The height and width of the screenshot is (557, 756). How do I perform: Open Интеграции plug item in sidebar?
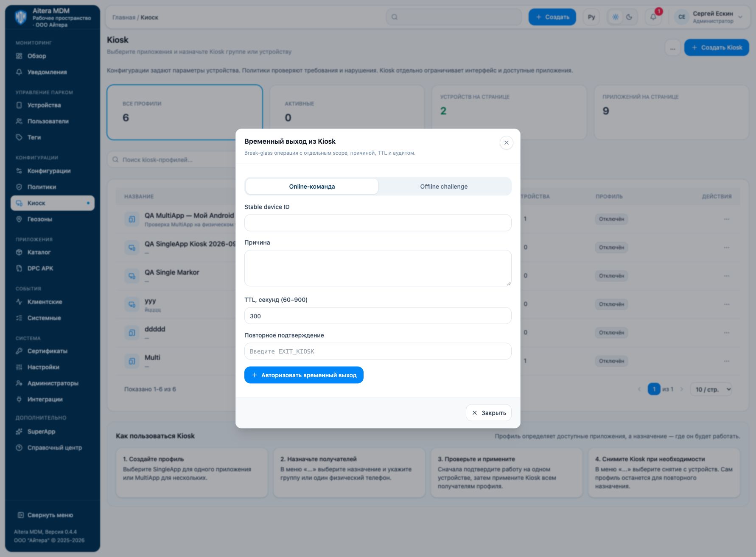pyautogui.click(x=52, y=399)
